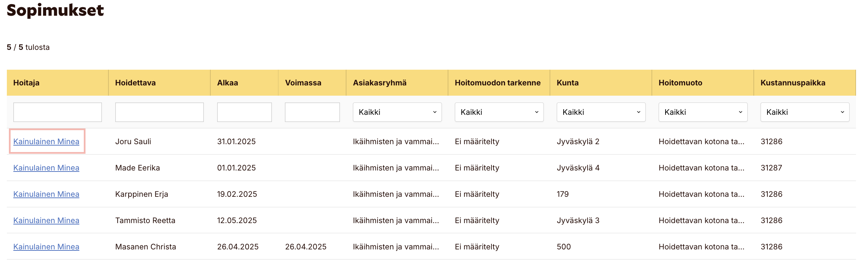Click the Kunta column header
The width and height of the screenshot is (868, 274).
(567, 83)
